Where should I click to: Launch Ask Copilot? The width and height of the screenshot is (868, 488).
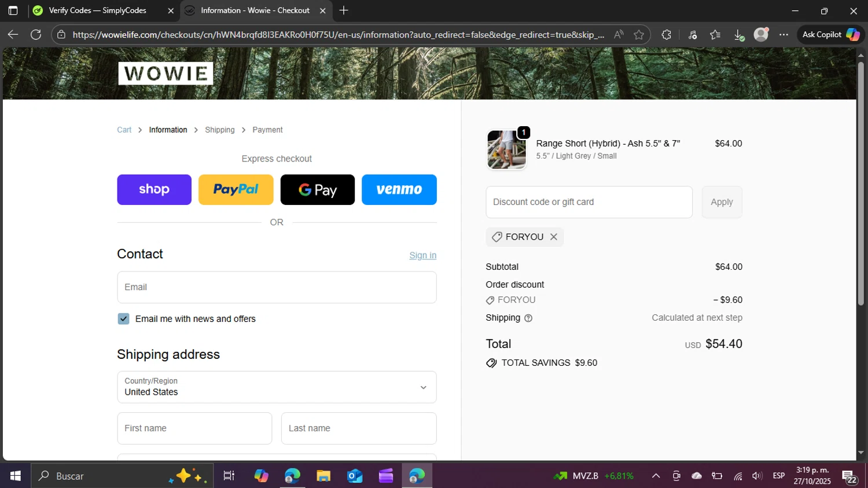pyautogui.click(x=831, y=35)
